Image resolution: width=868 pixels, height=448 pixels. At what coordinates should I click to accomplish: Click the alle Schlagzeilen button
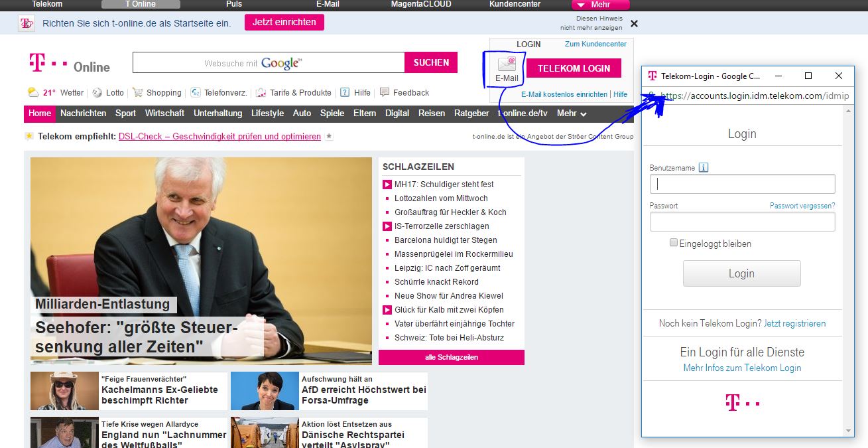click(452, 358)
